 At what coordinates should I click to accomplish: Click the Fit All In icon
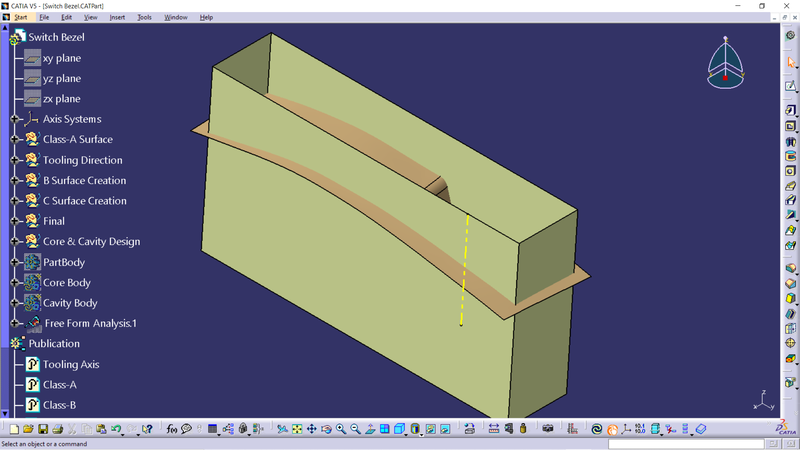point(297,429)
